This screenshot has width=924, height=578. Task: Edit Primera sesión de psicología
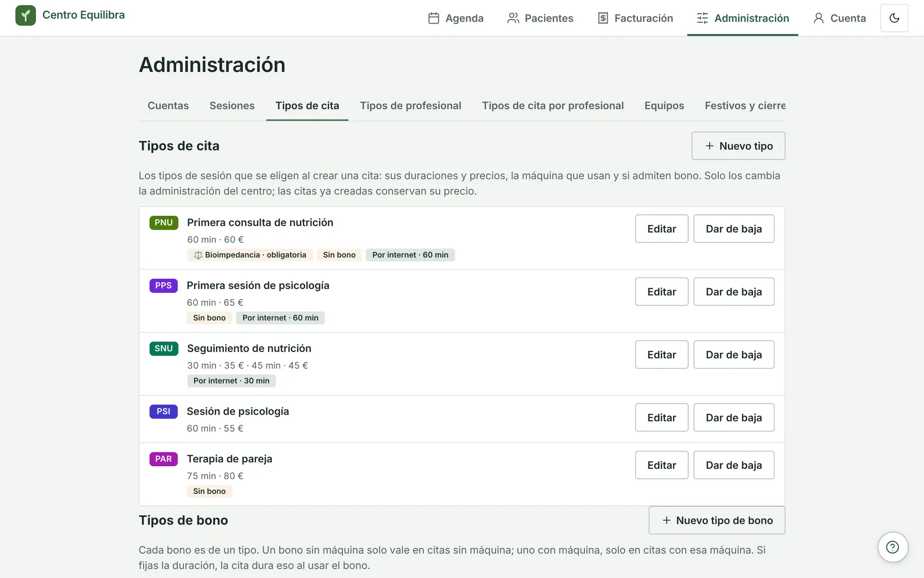point(661,292)
